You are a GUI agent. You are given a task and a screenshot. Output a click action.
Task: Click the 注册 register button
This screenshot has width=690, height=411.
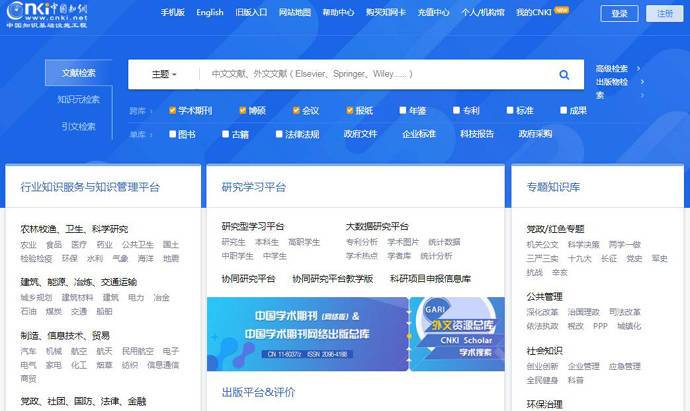[664, 14]
